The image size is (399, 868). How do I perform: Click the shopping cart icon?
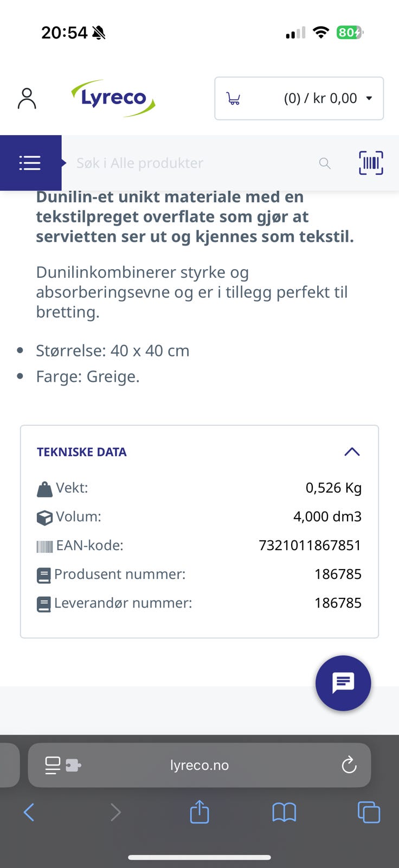(233, 99)
